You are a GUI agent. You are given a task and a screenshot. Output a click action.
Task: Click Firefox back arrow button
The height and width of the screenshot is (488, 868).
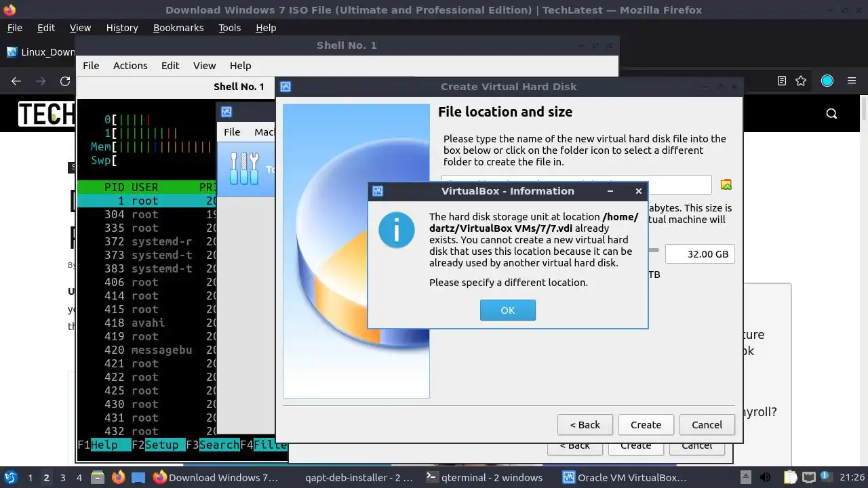[x=16, y=81]
